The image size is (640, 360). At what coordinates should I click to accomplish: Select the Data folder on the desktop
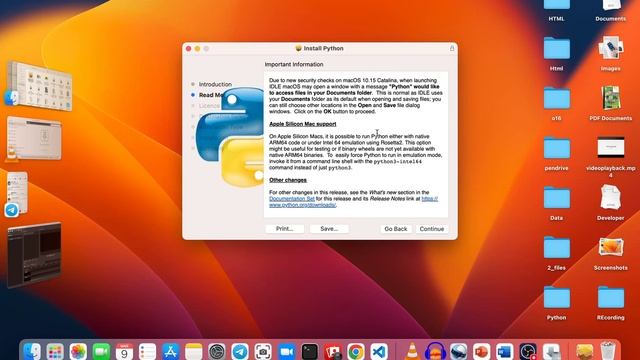pyautogui.click(x=557, y=198)
